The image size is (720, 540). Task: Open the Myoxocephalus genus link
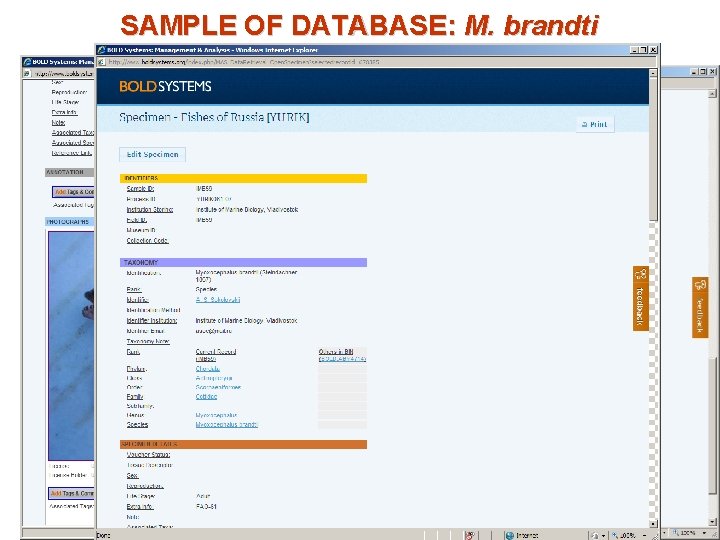click(216, 415)
